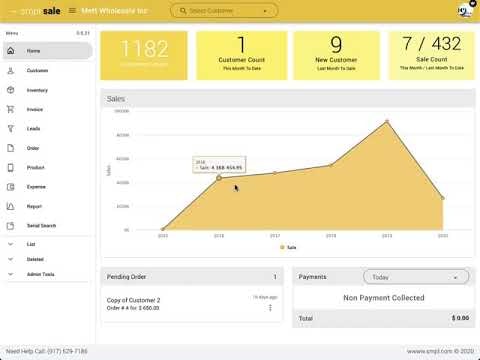
Task: Click the Customer Count card
Action: [x=242, y=55]
